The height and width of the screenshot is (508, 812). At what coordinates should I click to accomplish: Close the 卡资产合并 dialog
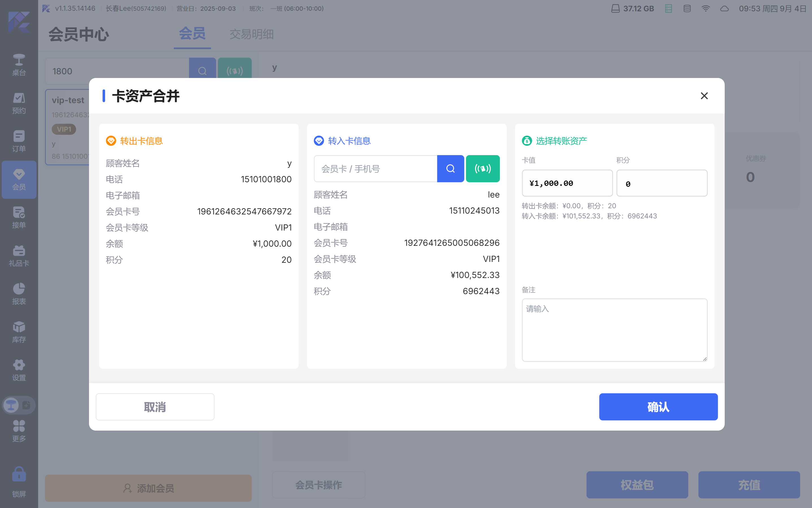coord(704,96)
